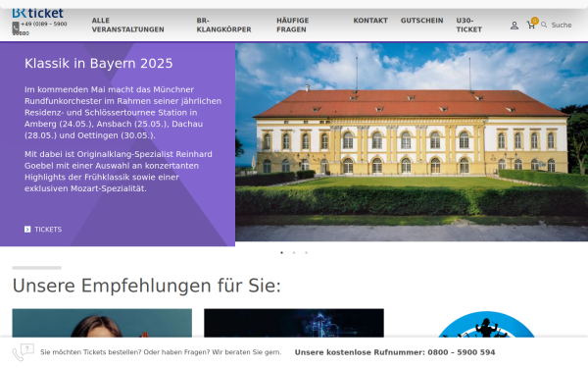Viewport: 588px width, 368px height.
Task: Open U30-TICKET menu item
Action: [468, 25]
